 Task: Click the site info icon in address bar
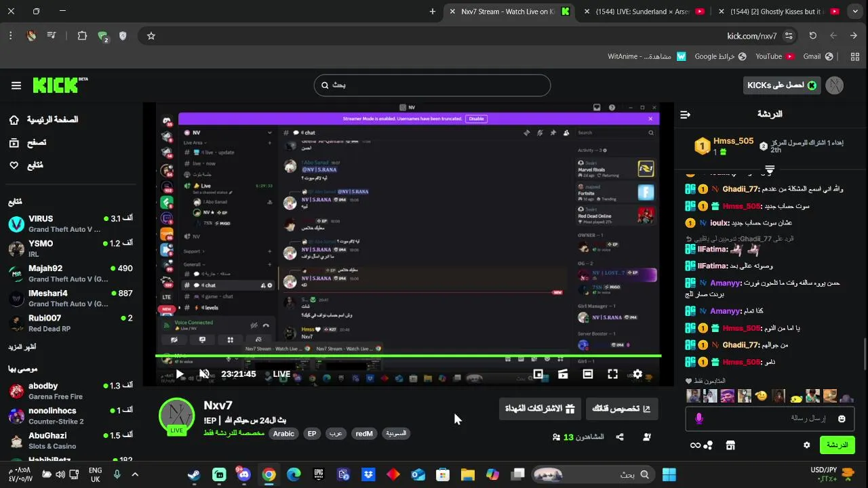pos(789,36)
